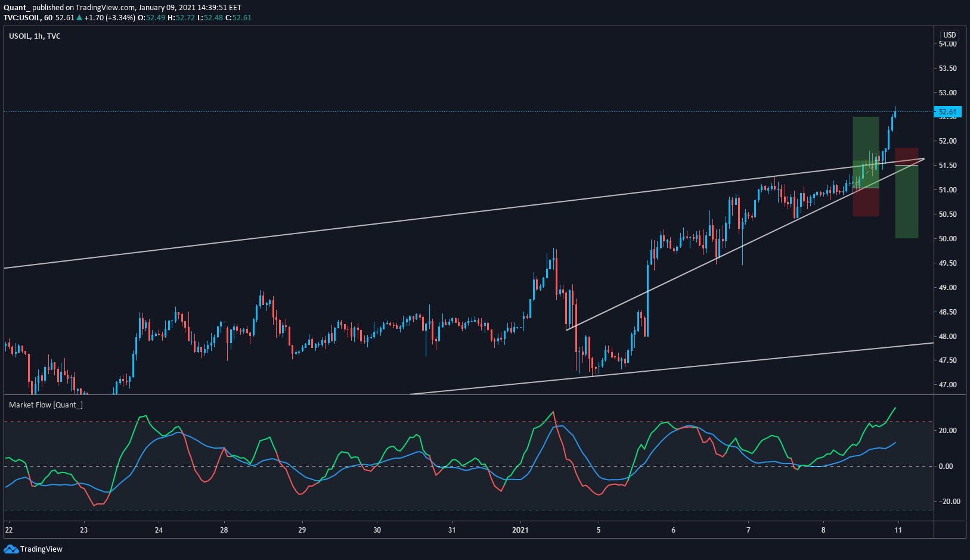Click the date label 8 on time axis
970x560 pixels.
click(823, 530)
